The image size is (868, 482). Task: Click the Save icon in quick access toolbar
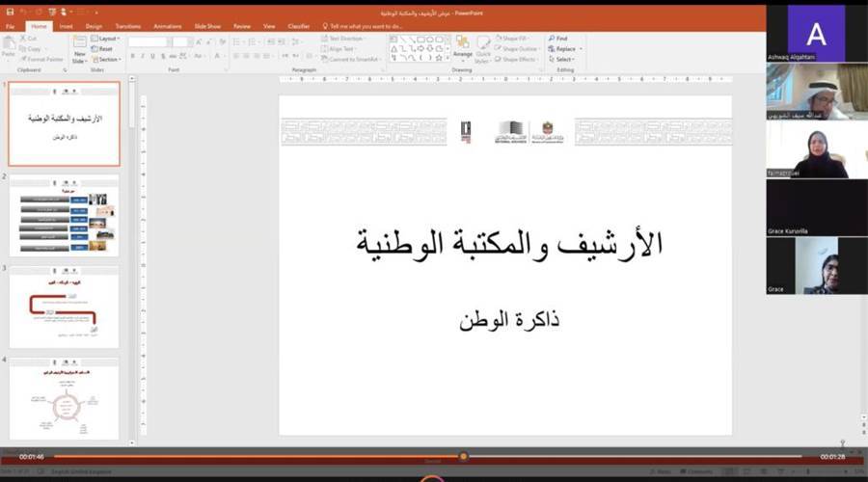tap(10, 12)
